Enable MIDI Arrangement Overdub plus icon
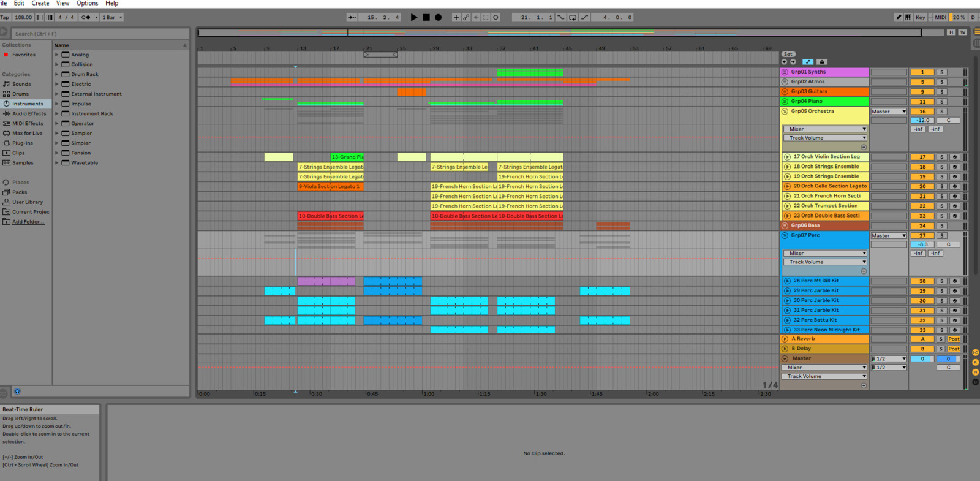 click(456, 17)
